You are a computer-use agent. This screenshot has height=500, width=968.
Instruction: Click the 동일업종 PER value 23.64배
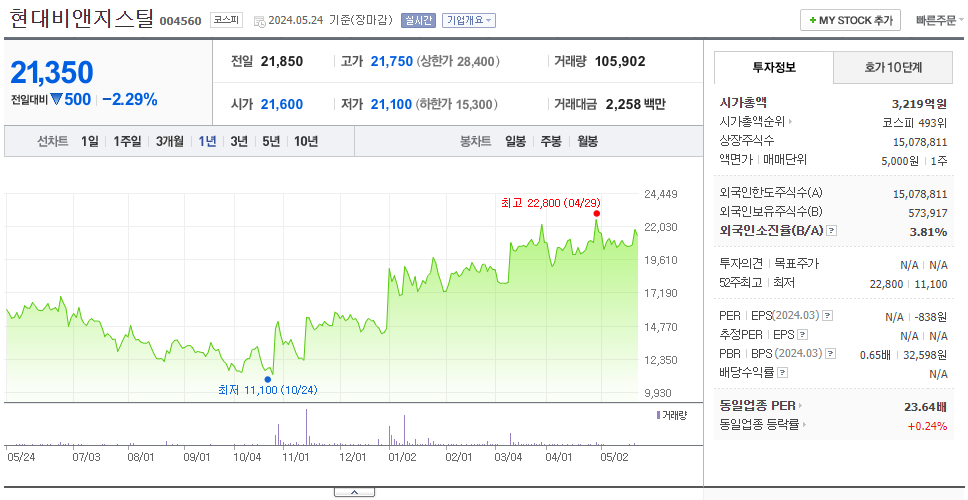point(925,406)
